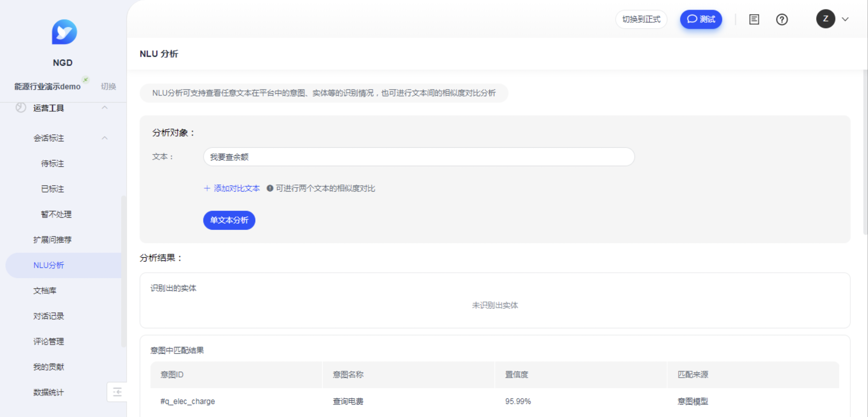Click 切换 to switch the project
The image size is (868, 417).
click(108, 86)
